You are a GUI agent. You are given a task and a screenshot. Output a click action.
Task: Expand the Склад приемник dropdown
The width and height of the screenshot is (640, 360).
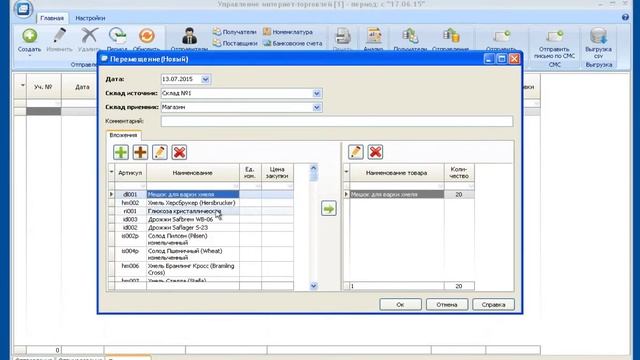[x=317, y=107]
